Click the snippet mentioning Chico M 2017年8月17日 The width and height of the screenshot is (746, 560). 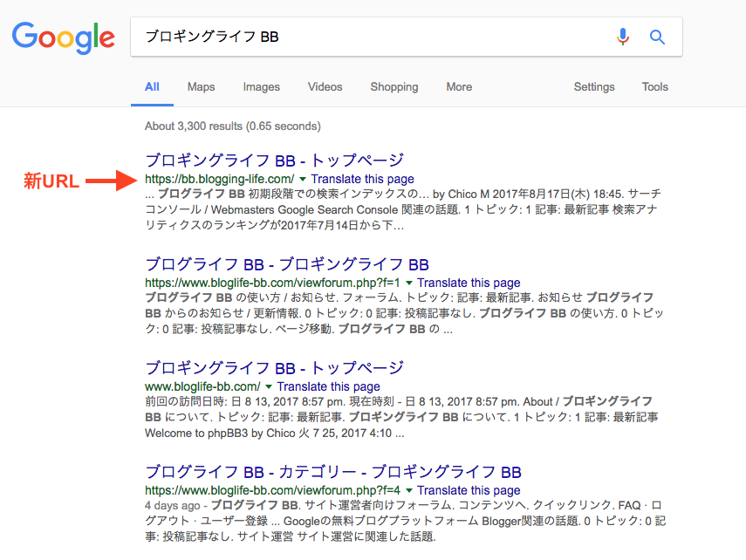[403, 209]
